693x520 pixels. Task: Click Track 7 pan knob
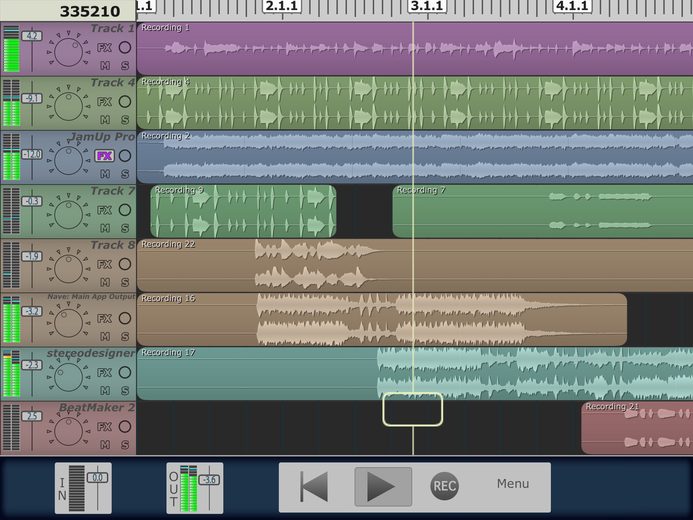pyautogui.click(x=69, y=215)
